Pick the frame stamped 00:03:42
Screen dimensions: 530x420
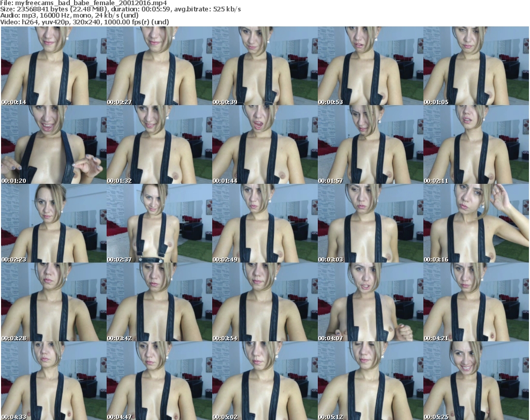pos(159,302)
